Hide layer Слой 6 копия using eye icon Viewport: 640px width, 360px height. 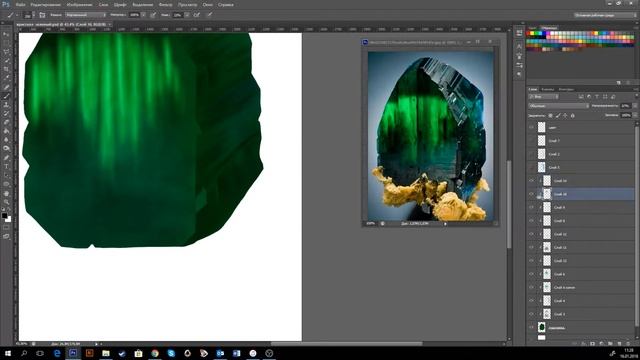(x=531, y=287)
